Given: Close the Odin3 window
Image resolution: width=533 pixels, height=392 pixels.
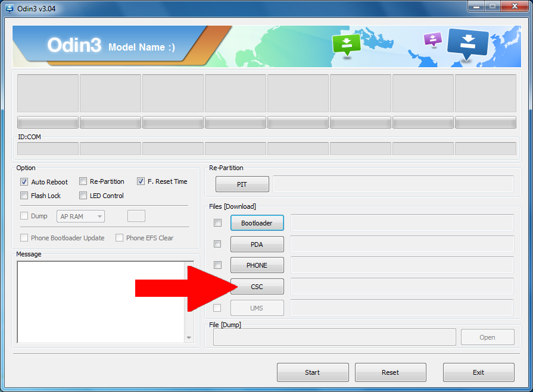Looking at the screenshot, I should pos(515,7).
